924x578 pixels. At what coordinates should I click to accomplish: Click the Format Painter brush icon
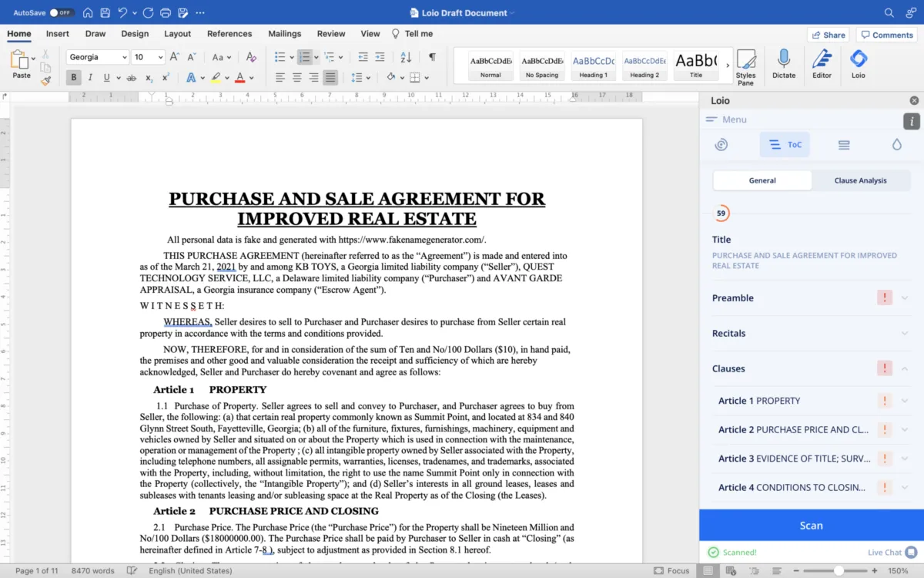45,79
